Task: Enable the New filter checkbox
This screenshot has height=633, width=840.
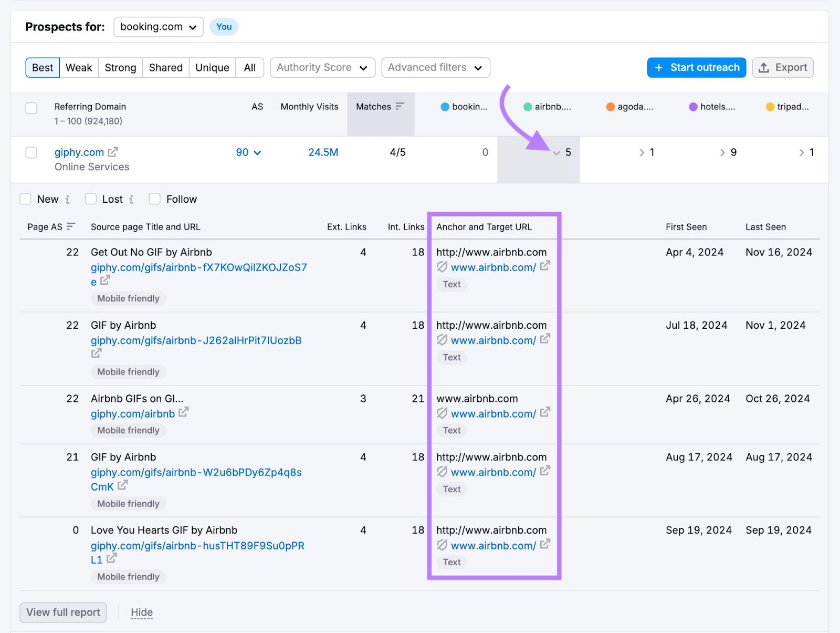Action: (x=25, y=199)
